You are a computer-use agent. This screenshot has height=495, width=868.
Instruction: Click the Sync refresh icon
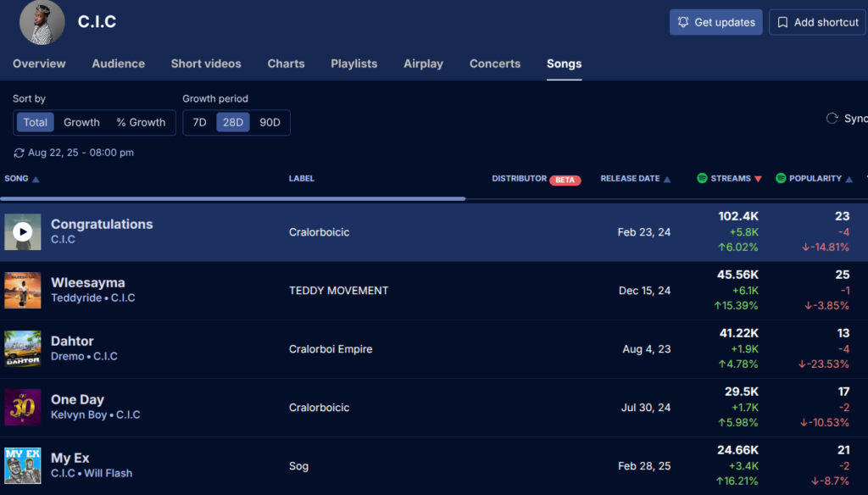tap(832, 119)
